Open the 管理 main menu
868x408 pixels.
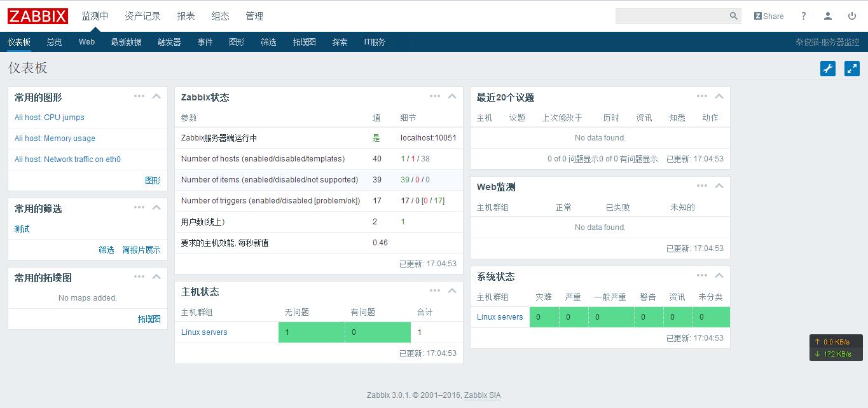point(254,16)
